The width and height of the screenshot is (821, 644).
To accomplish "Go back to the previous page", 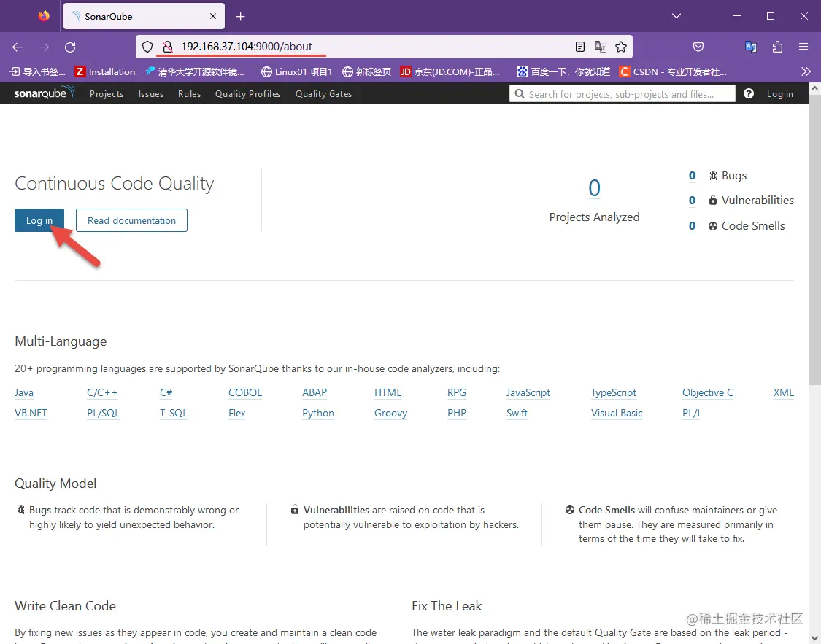I will 18,47.
